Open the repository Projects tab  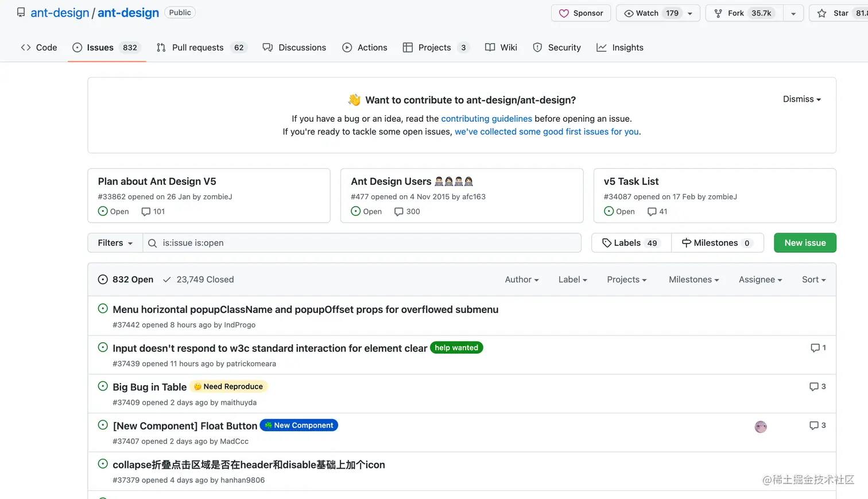point(436,48)
